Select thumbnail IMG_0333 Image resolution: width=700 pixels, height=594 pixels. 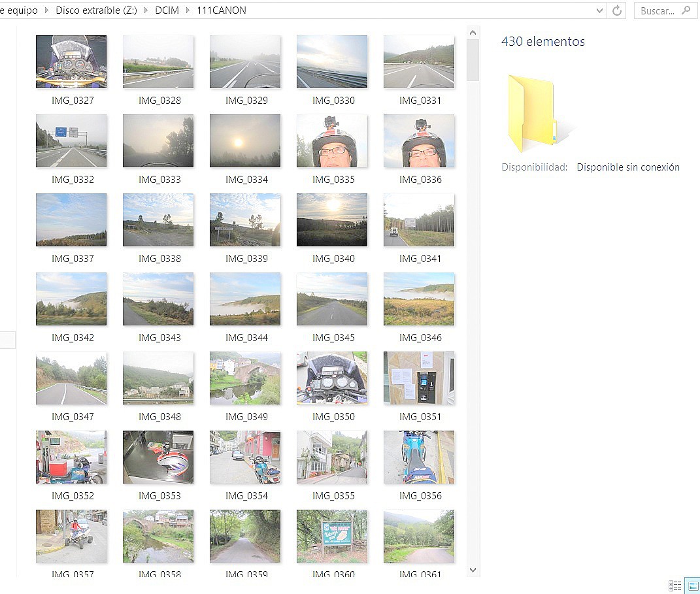(x=158, y=140)
